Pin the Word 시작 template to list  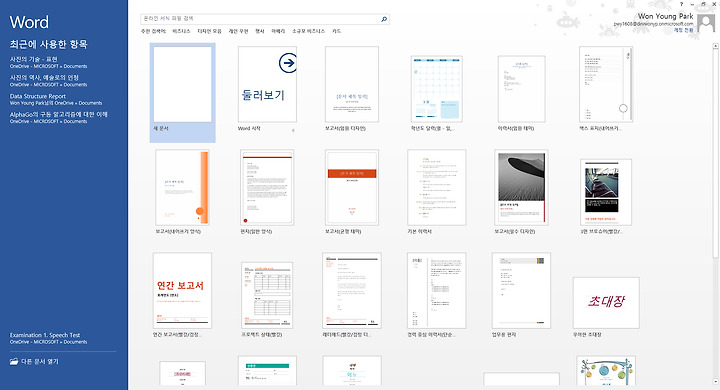point(293,130)
